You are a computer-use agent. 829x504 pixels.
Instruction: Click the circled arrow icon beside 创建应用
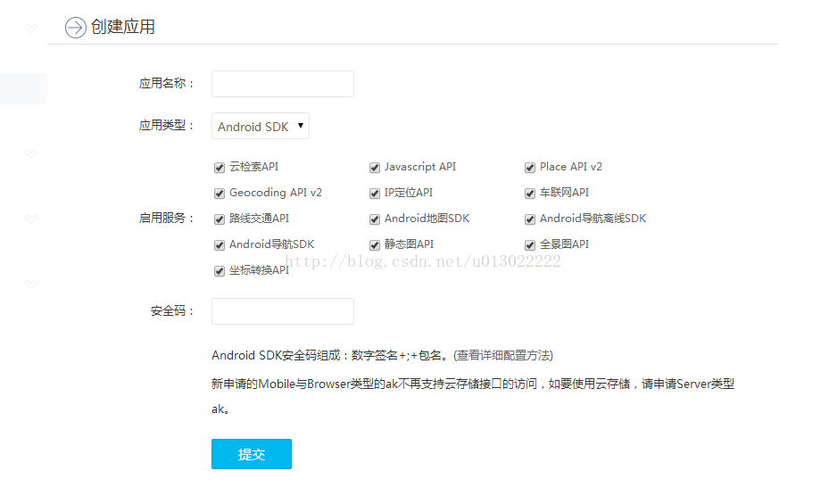pyautogui.click(x=76, y=28)
